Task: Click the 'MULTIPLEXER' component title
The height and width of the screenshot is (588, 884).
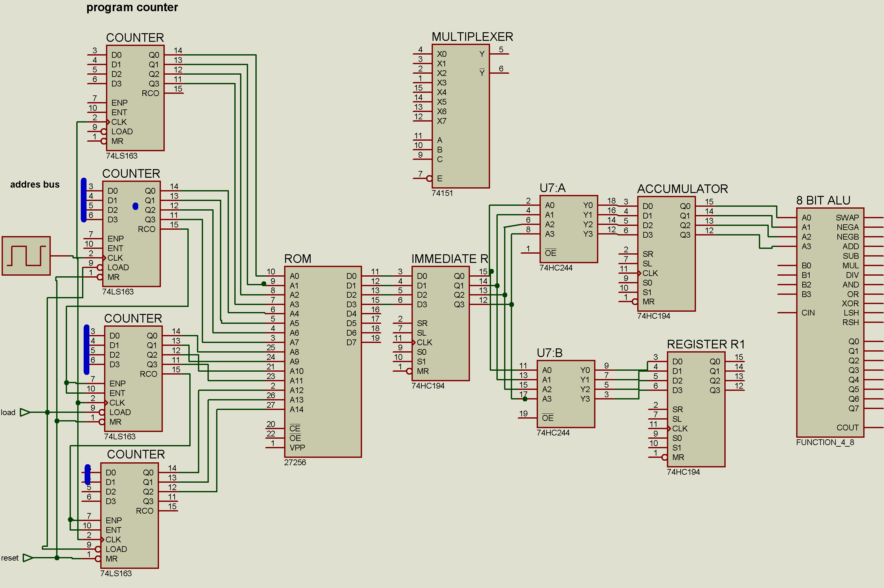Action: 472,37
